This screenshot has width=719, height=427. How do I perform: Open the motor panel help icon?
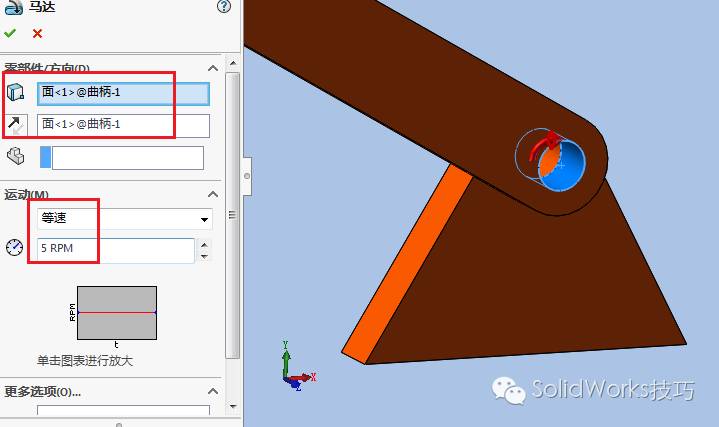coord(223,7)
